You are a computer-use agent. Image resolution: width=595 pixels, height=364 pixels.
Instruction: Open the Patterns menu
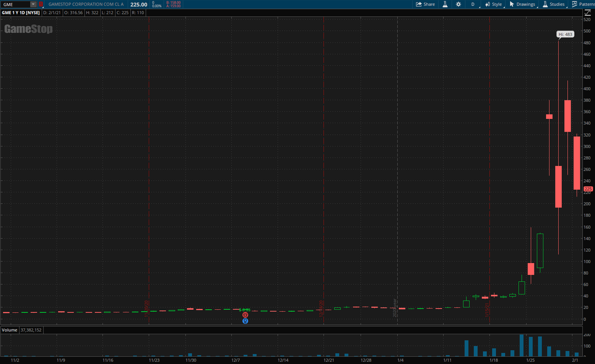tap(584, 4)
